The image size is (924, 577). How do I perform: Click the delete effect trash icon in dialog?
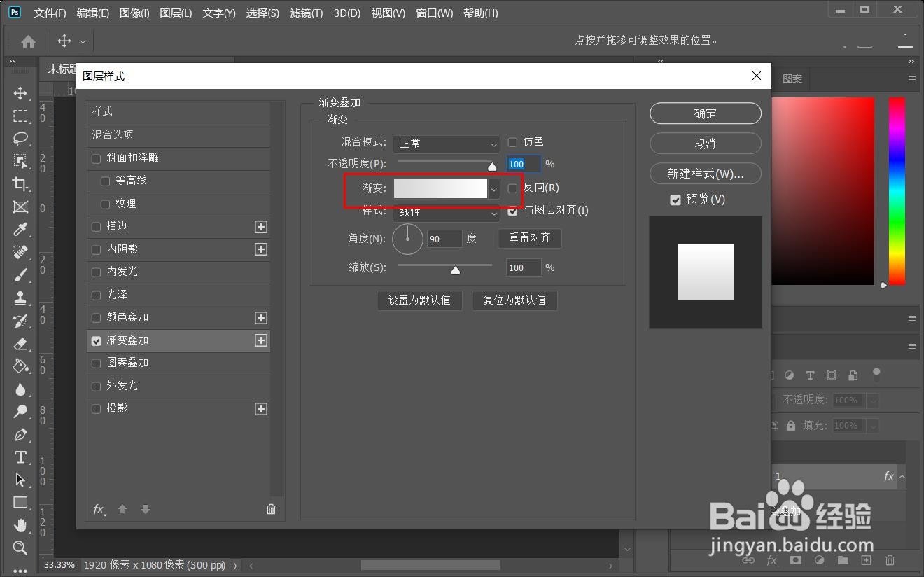[272, 510]
